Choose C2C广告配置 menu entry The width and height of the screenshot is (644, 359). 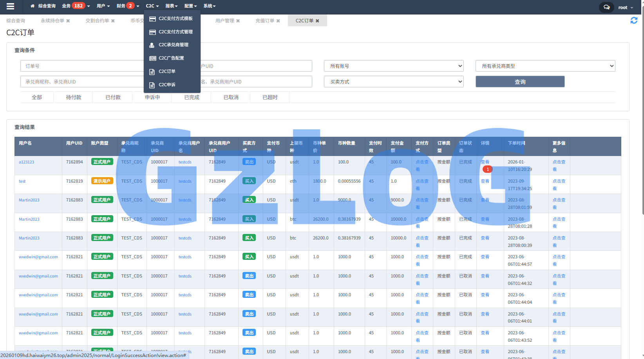click(x=171, y=58)
